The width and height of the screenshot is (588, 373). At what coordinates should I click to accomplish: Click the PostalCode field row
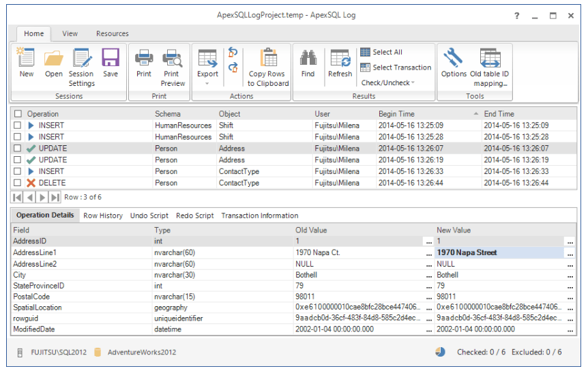[293, 297]
